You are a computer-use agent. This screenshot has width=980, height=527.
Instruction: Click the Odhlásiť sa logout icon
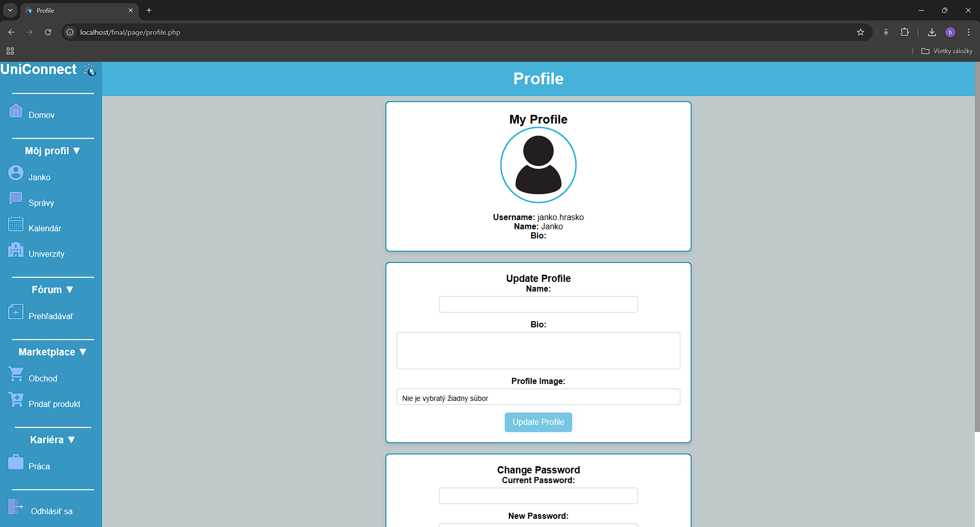click(16, 507)
